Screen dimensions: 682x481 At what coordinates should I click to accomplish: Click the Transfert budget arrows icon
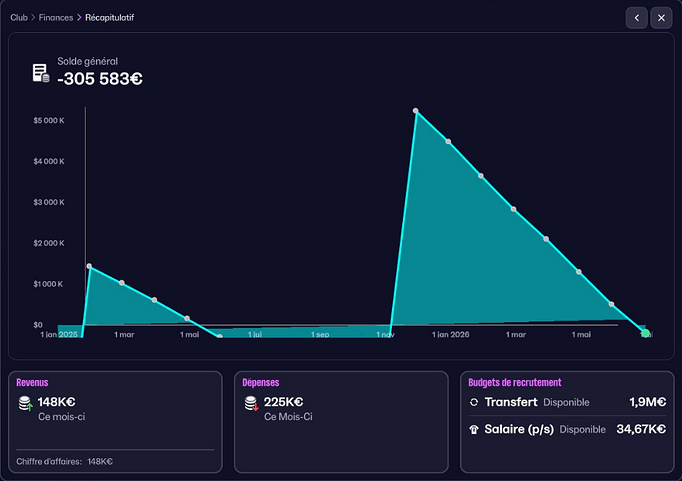[x=474, y=402]
